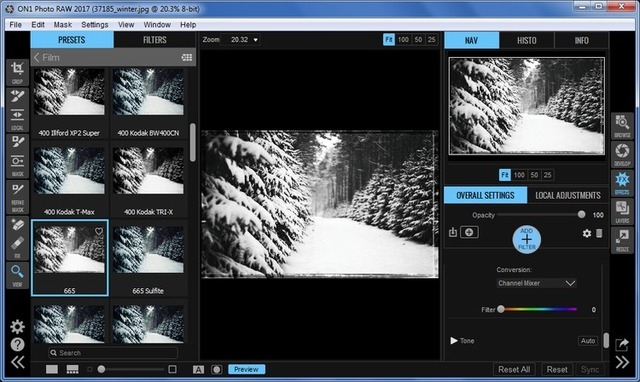Click the Filter color hue slider
The image size is (640, 382).
[539, 309]
